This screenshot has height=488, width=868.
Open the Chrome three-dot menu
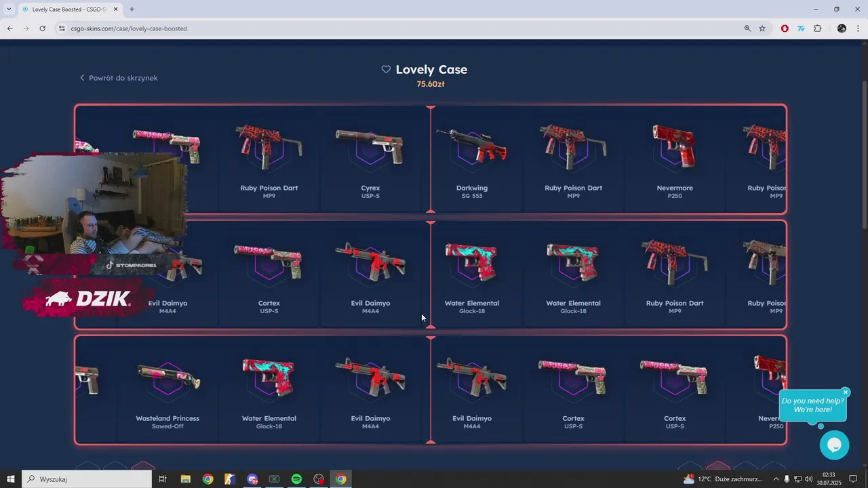(x=859, y=28)
